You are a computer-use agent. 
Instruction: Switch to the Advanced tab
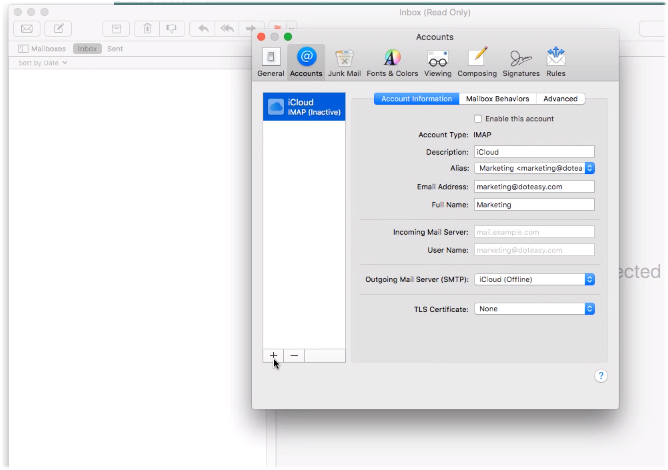pos(560,98)
